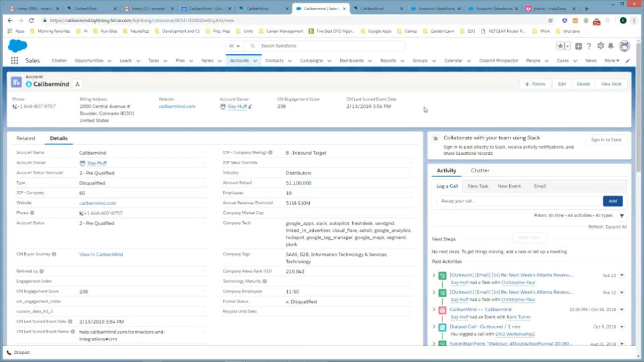Switch to the New Task tab

pyautogui.click(x=478, y=186)
